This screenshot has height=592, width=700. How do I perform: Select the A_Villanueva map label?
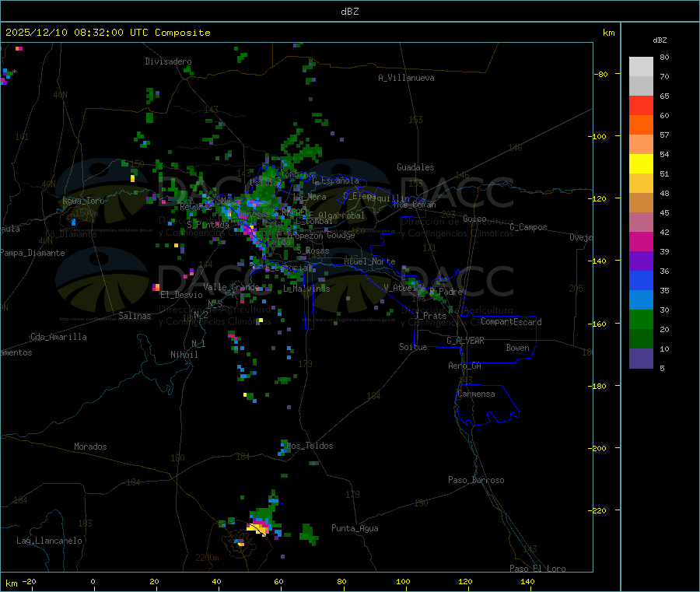(406, 78)
